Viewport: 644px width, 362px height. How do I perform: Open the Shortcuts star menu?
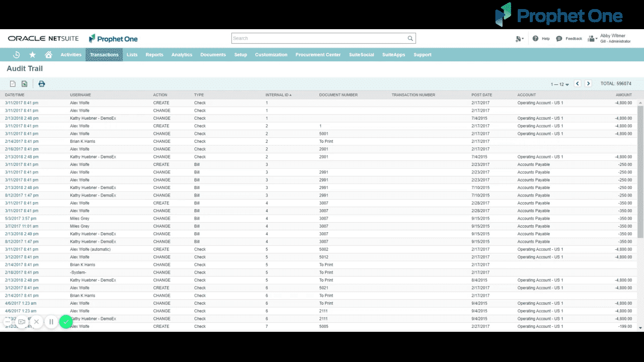click(x=32, y=54)
